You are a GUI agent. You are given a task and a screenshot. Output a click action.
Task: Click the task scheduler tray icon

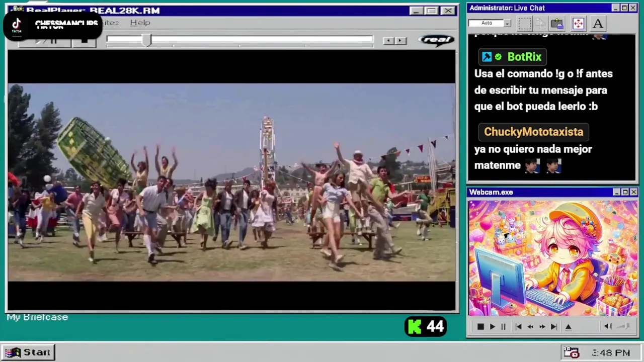pos(572,352)
